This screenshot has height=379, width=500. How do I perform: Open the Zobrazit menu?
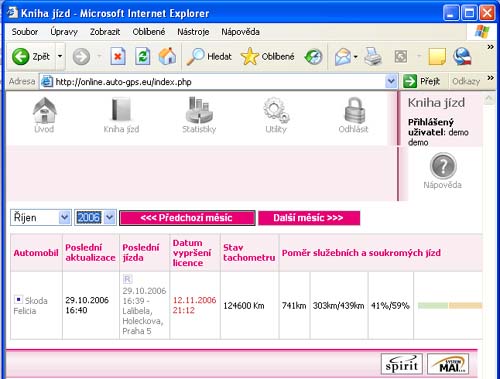point(105,32)
